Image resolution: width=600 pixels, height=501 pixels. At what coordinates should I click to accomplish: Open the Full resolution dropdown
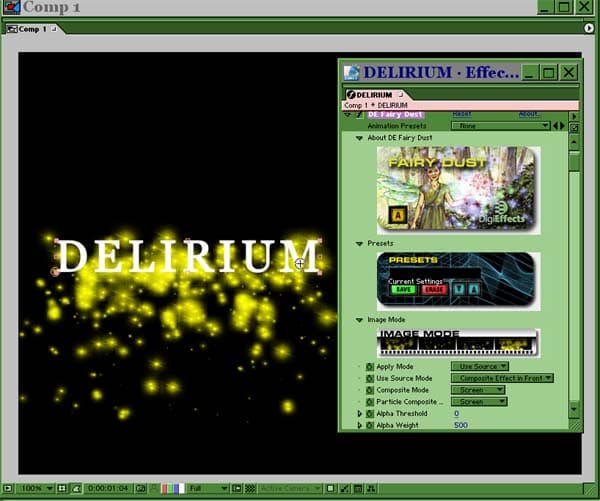pos(208,488)
